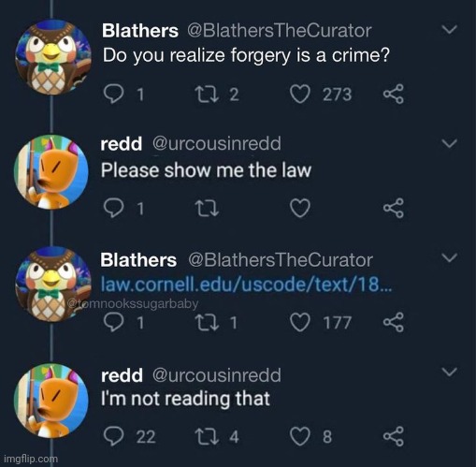Open @BlathersTheCurator profile from first tweet
Viewport: 476px width, 467px height.
[x=279, y=31]
